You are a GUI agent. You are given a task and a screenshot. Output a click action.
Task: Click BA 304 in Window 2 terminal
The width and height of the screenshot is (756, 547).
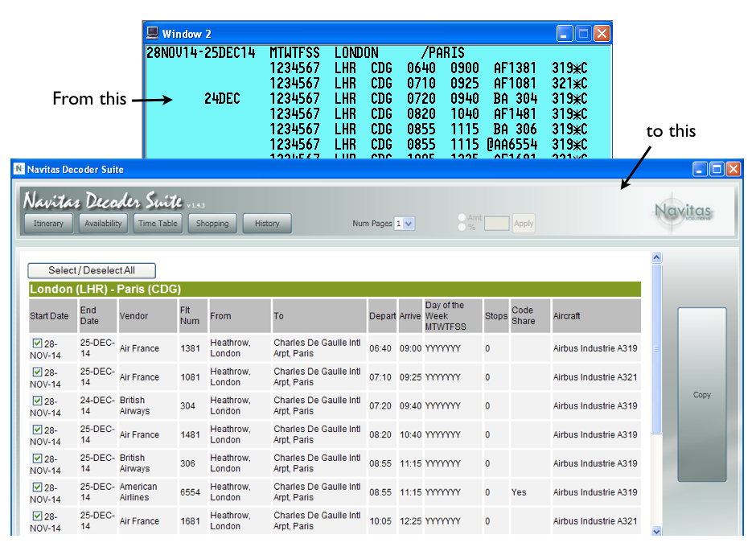tap(515, 99)
